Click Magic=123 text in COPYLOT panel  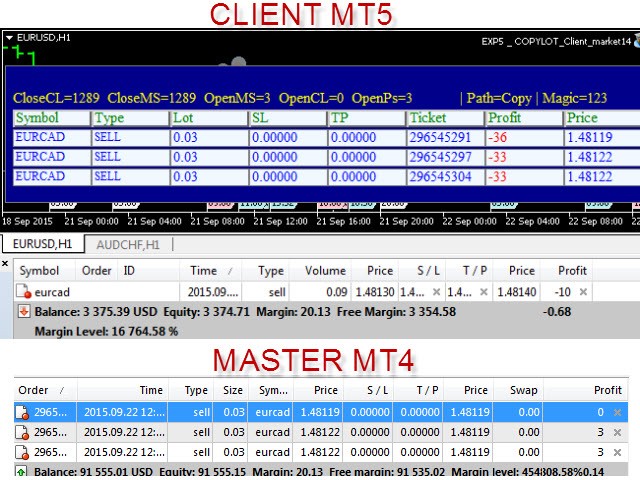[x=575, y=98]
